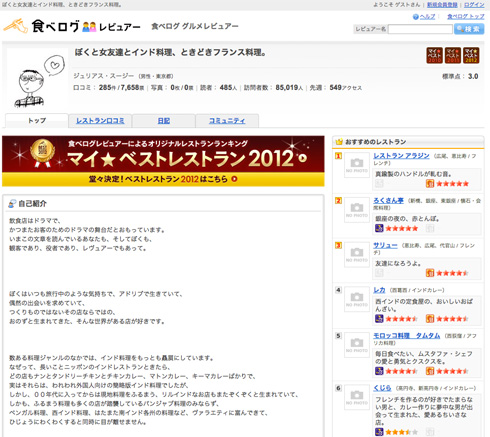Viewport: 490px width, 437px height.
Task: Select the rank 6 number badge
Action: pos(338,388)
